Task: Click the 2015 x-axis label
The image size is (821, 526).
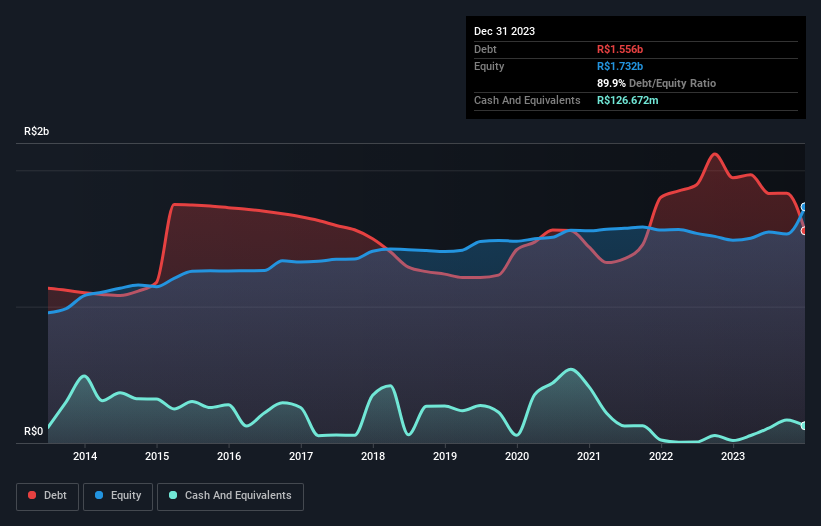Action: [157, 456]
